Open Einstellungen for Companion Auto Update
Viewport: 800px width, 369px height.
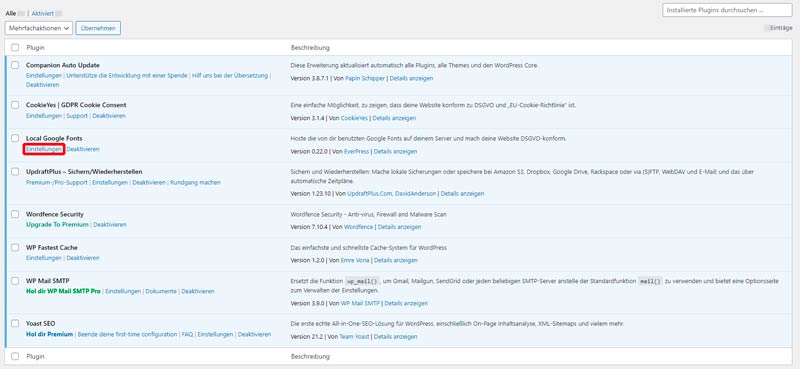pos(44,75)
